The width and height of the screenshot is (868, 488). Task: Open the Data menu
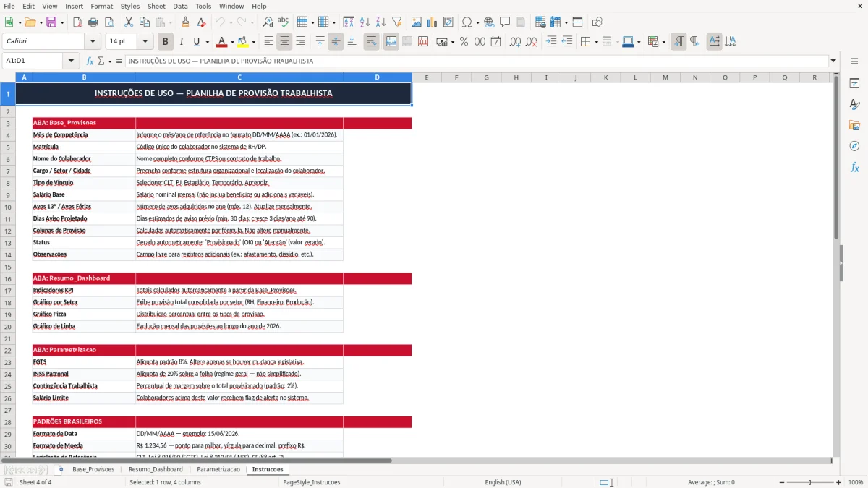click(180, 6)
